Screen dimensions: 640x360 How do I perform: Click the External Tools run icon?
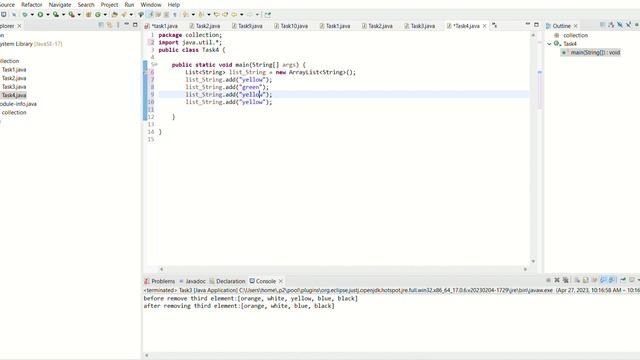pyautogui.click(x=71, y=15)
